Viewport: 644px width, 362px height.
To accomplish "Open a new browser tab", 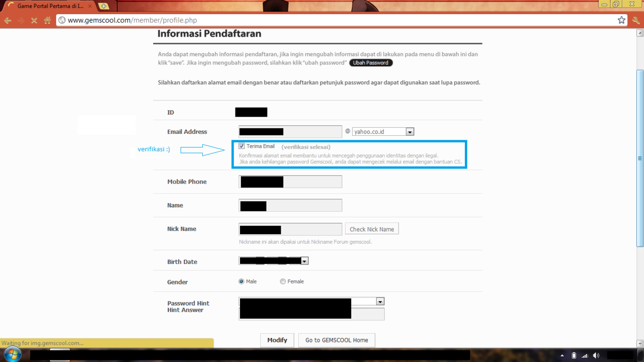I will point(104,6).
